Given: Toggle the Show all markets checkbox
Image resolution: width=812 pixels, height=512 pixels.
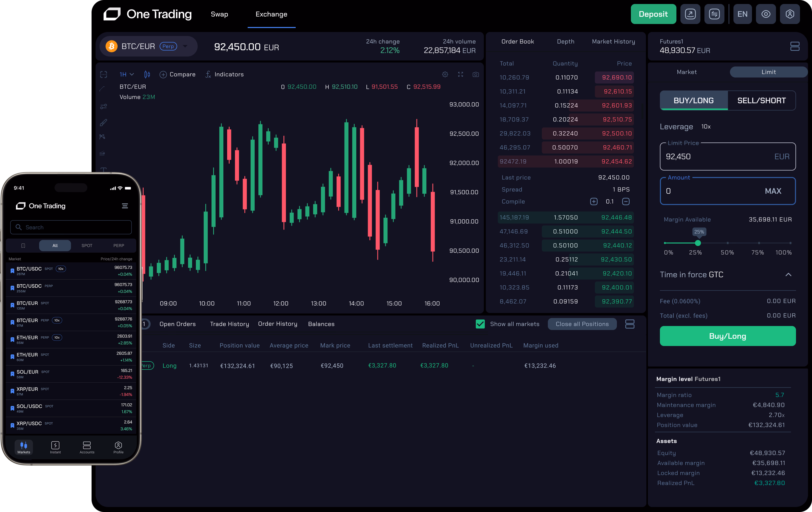Looking at the screenshot, I should (480, 323).
